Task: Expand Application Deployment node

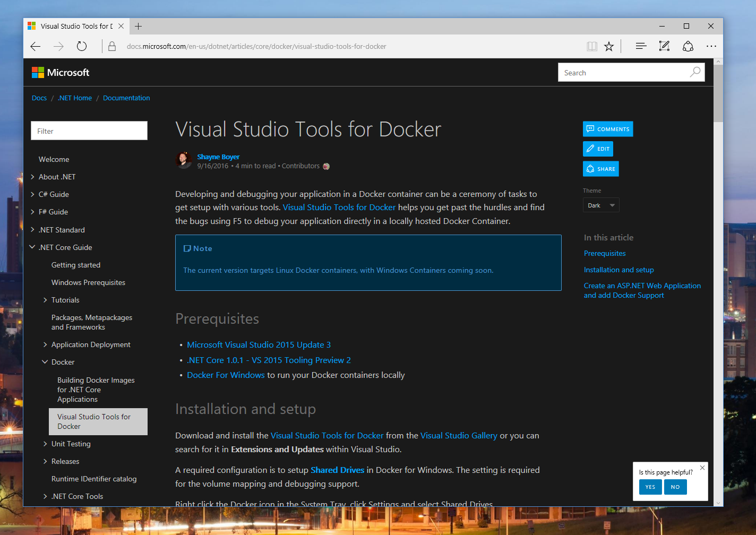Action: click(45, 344)
